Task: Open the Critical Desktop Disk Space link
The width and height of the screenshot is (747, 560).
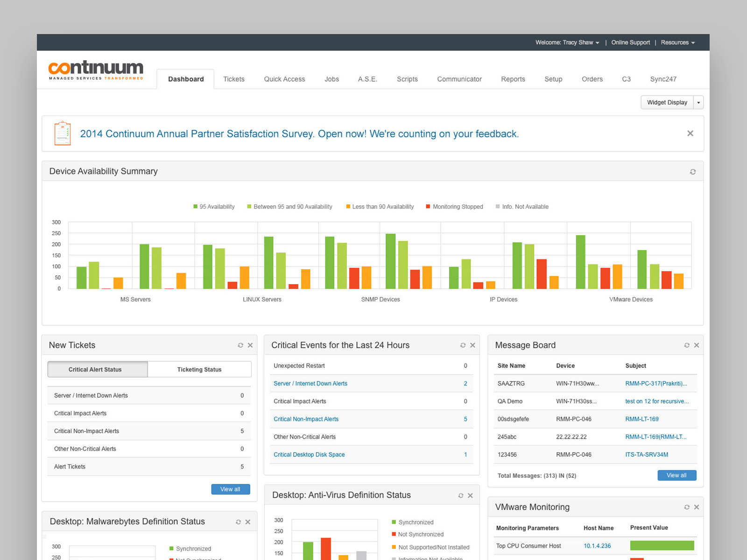Action: [309, 454]
